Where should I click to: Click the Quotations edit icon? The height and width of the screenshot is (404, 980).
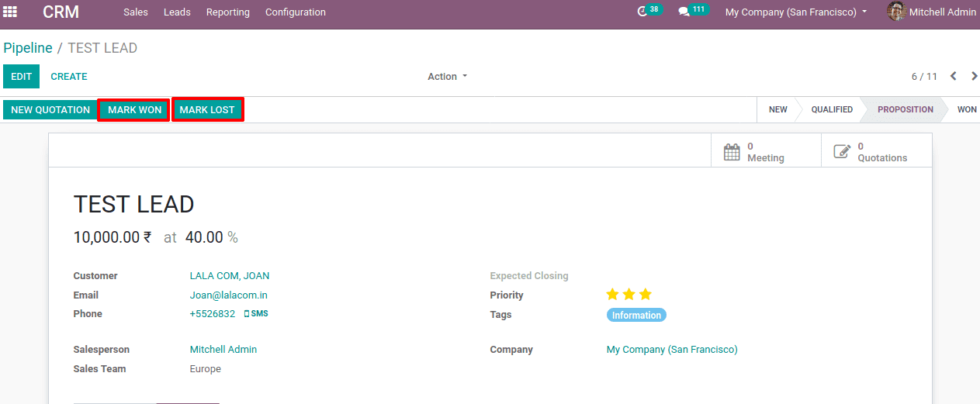tap(842, 152)
